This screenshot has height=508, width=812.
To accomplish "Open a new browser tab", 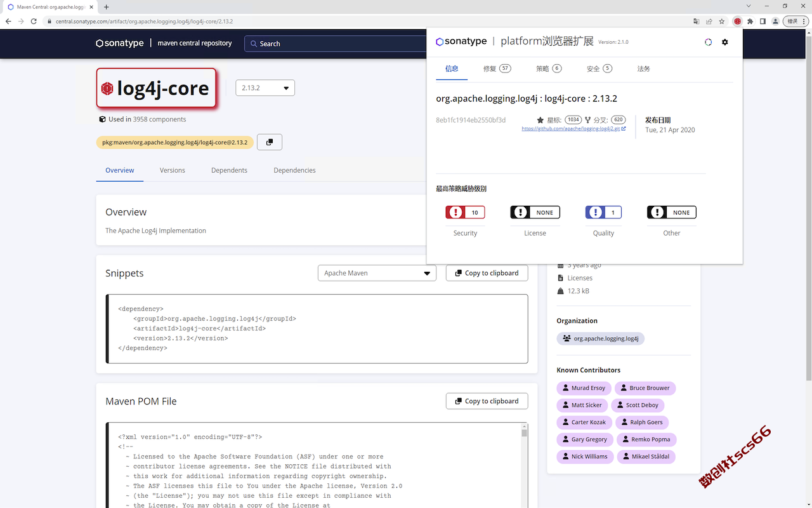I will pyautogui.click(x=106, y=7).
